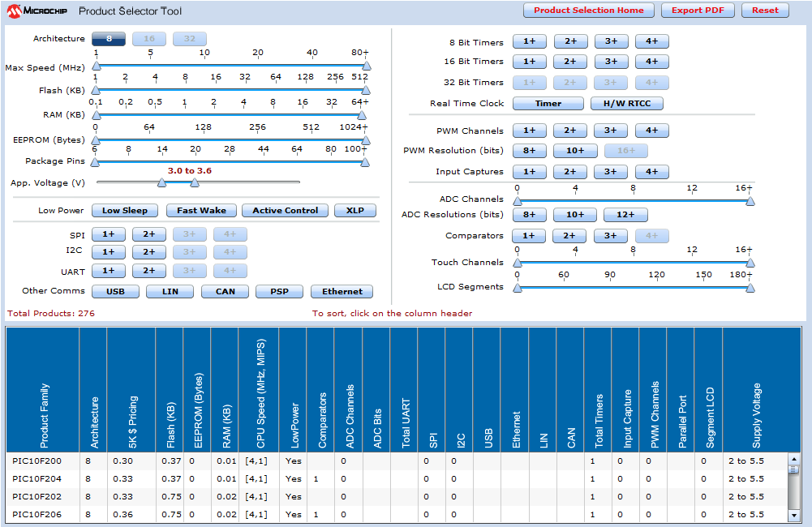Screen dimensions: 812x527
Task: Toggle the Low Sleep filter
Action: [124, 211]
